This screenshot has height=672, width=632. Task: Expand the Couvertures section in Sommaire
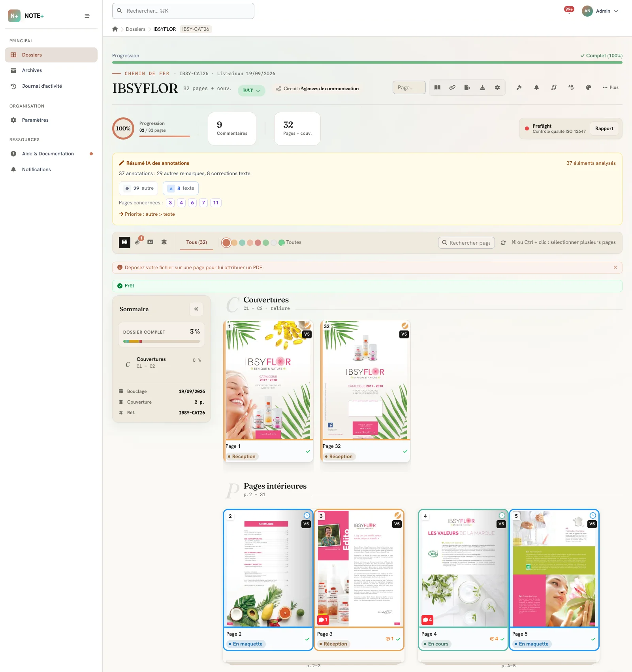tap(162, 362)
